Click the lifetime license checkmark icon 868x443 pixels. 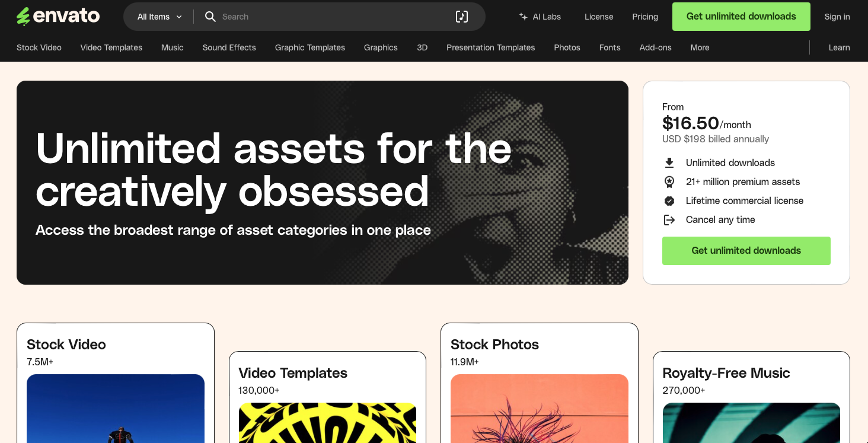click(x=669, y=200)
